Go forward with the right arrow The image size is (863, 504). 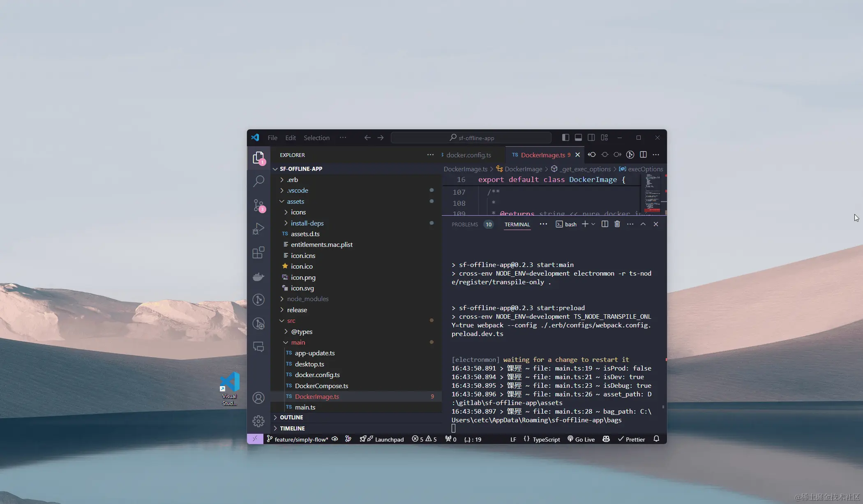(381, 138)
